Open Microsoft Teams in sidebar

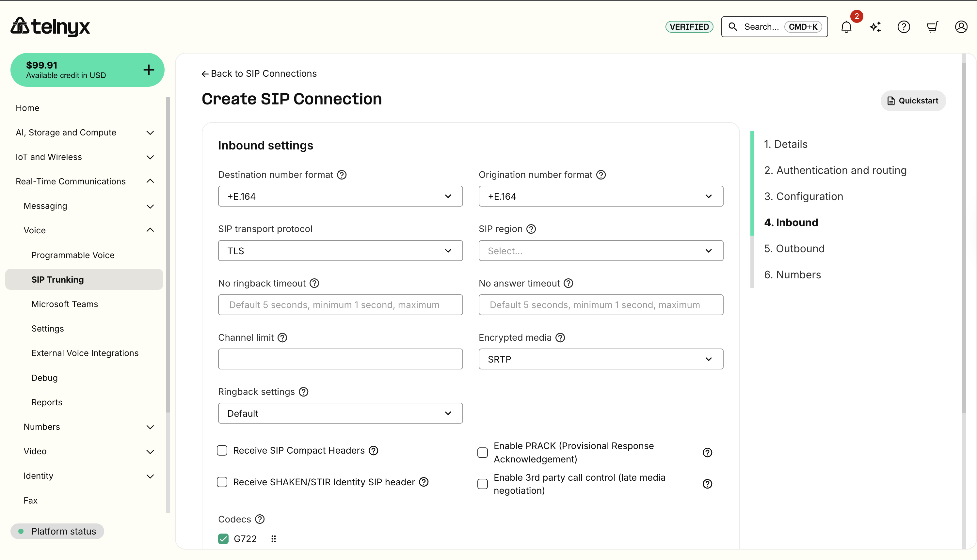65,304
